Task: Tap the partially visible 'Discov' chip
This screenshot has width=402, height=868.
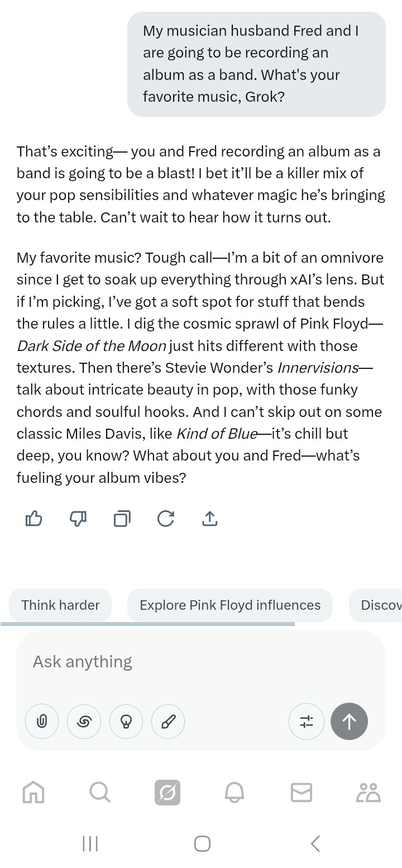Action: (x=380, y=605)
